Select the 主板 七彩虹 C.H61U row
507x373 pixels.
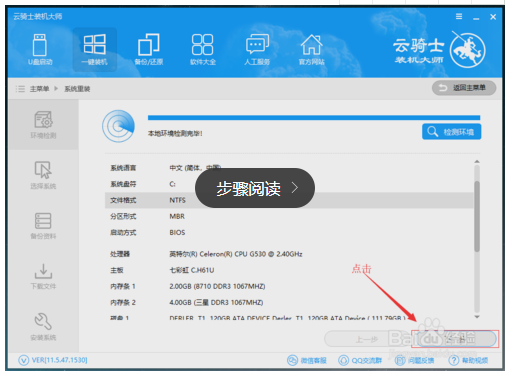289,270
